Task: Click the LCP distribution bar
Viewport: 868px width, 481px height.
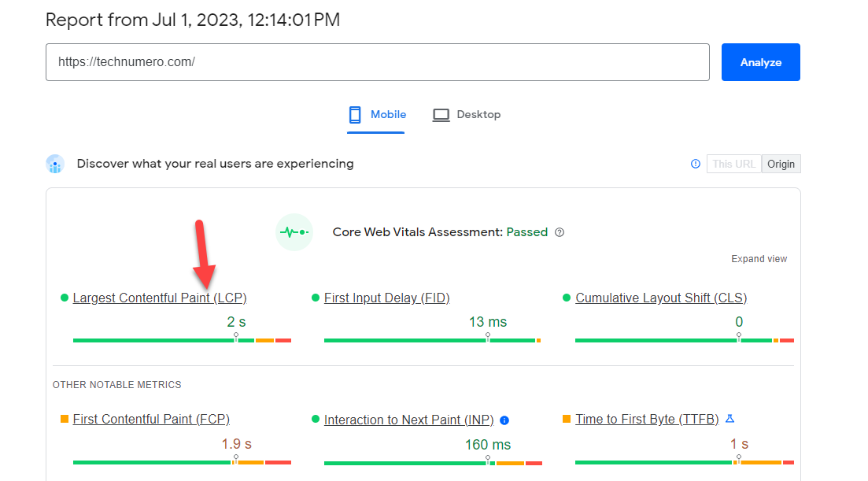Action: (x=182, y=340)
